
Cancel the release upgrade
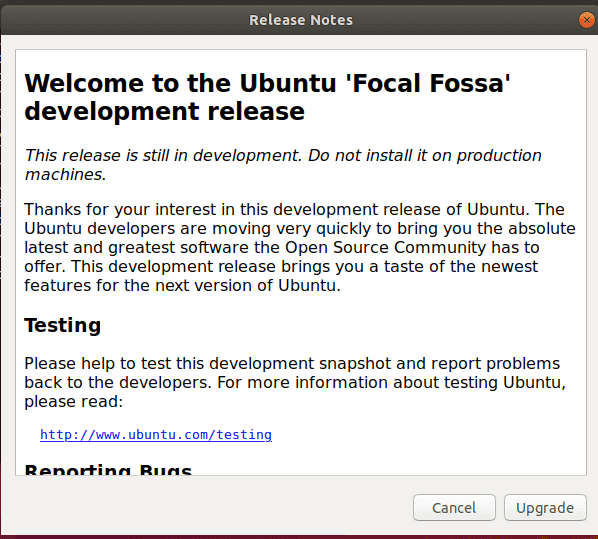454,508
